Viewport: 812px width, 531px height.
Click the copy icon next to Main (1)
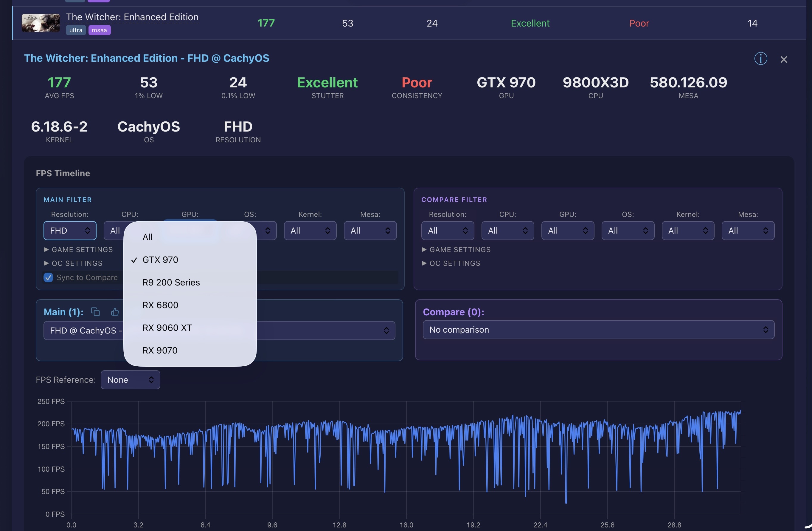[95, 312]
